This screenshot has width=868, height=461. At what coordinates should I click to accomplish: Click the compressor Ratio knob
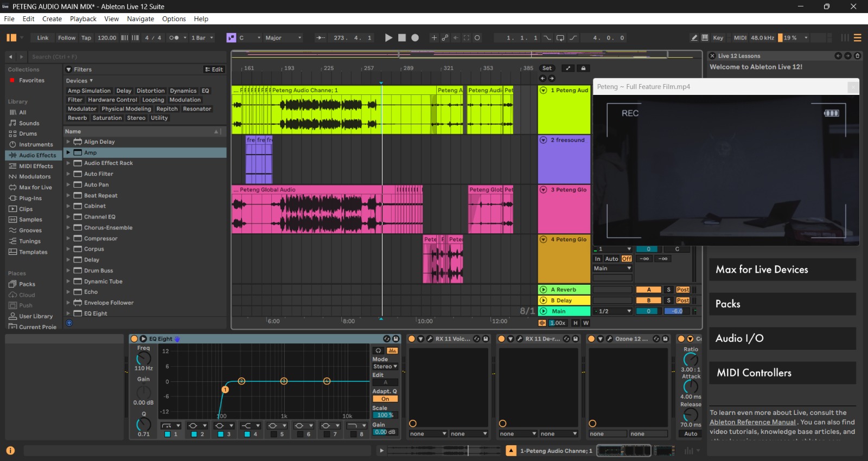(691, 360)
